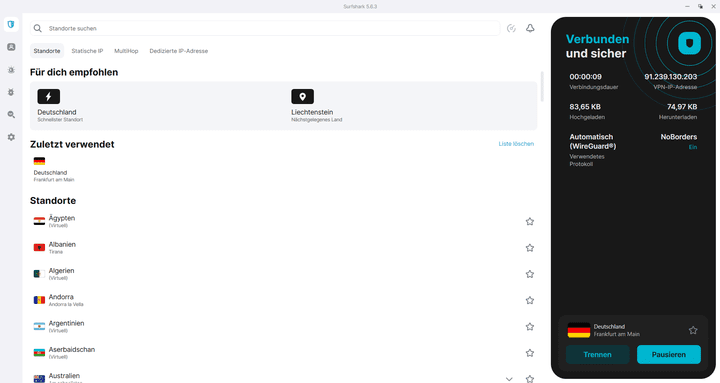
Task: Favorite connected Deutschland server star
Action: [693, 330]
